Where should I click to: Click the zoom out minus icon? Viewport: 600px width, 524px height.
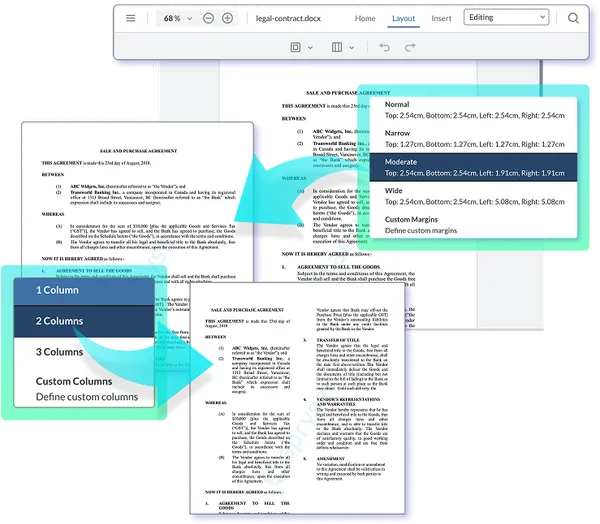click(208, 18)
